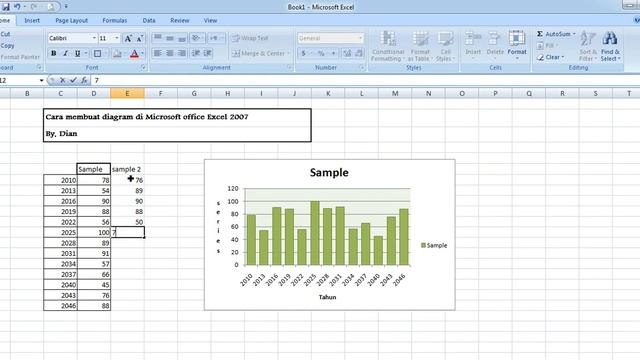
Task: Open the Calibri font name dropdown
Action: 94,38
